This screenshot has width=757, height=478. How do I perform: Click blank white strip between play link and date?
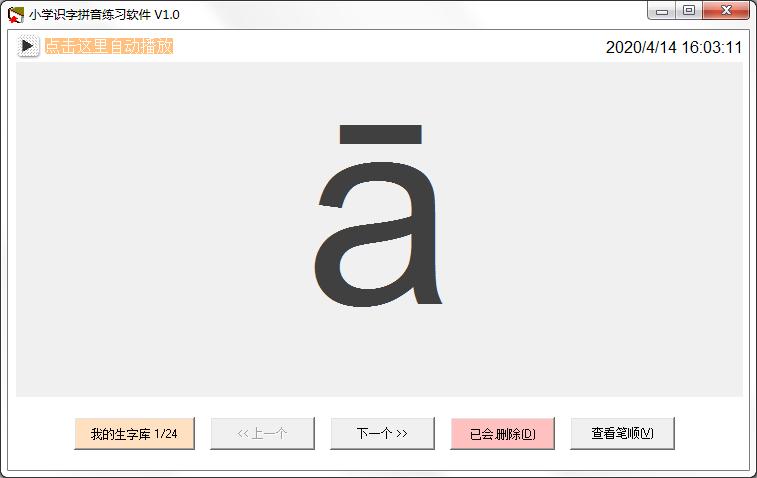390,46
